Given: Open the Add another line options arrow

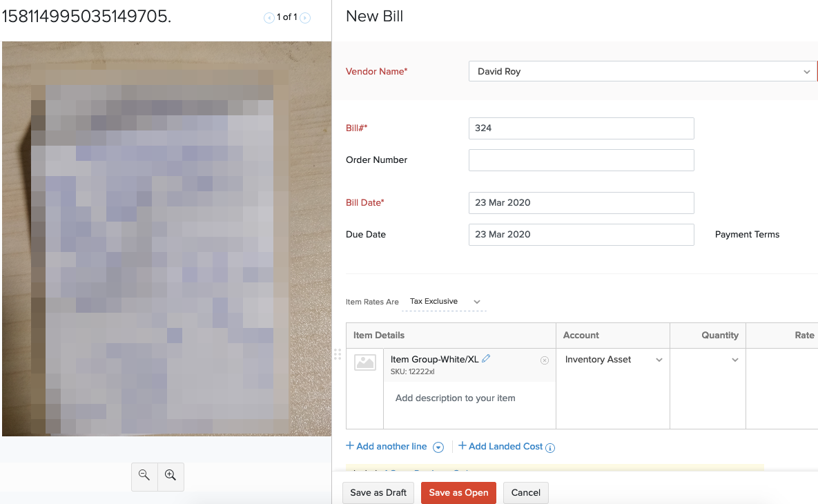Looking at the screenshot, I should coord(438,447).
